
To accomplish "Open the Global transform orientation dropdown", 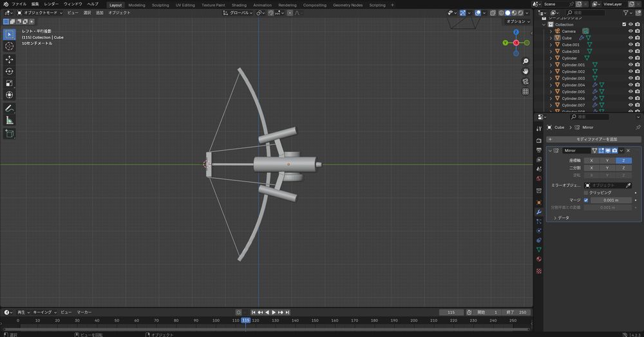I will pyautogui.click(x=238, y=13).
